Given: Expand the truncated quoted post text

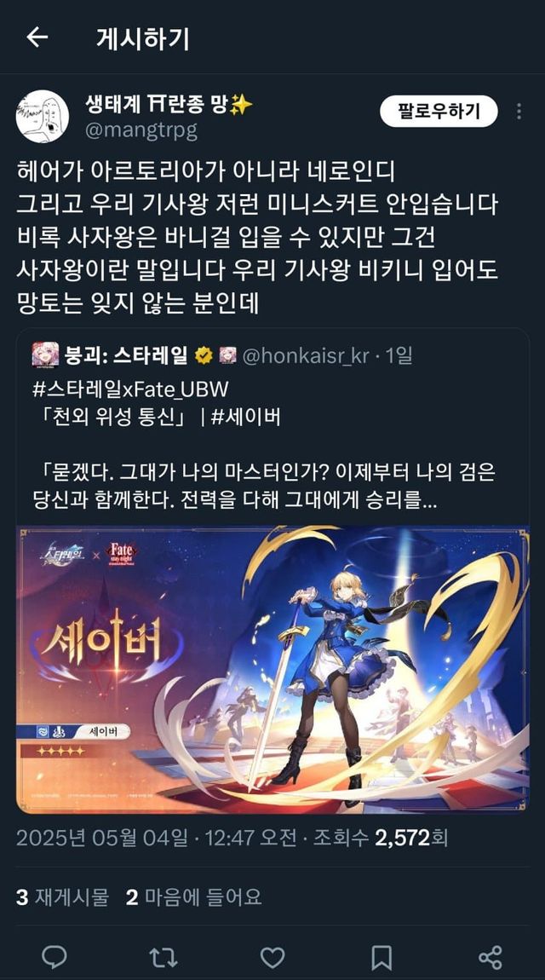Looking at the screenshot, I should (x=265, y=487).
